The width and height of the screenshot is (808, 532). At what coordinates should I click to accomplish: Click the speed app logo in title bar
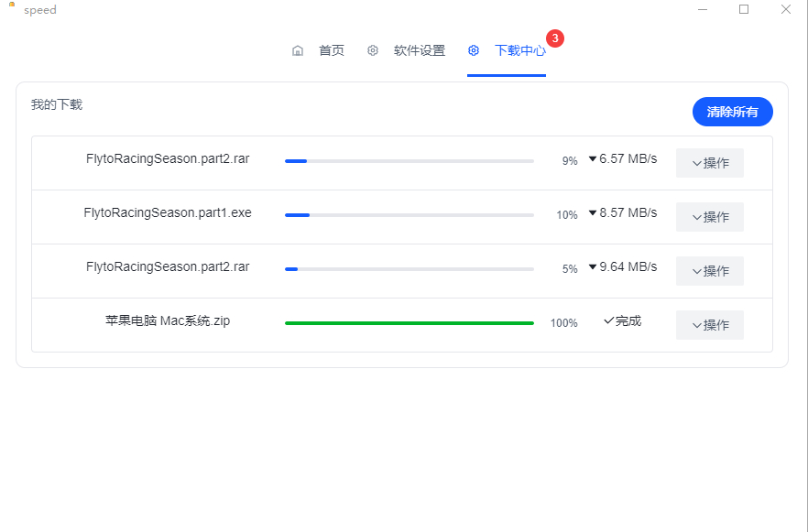click(10, 5)
